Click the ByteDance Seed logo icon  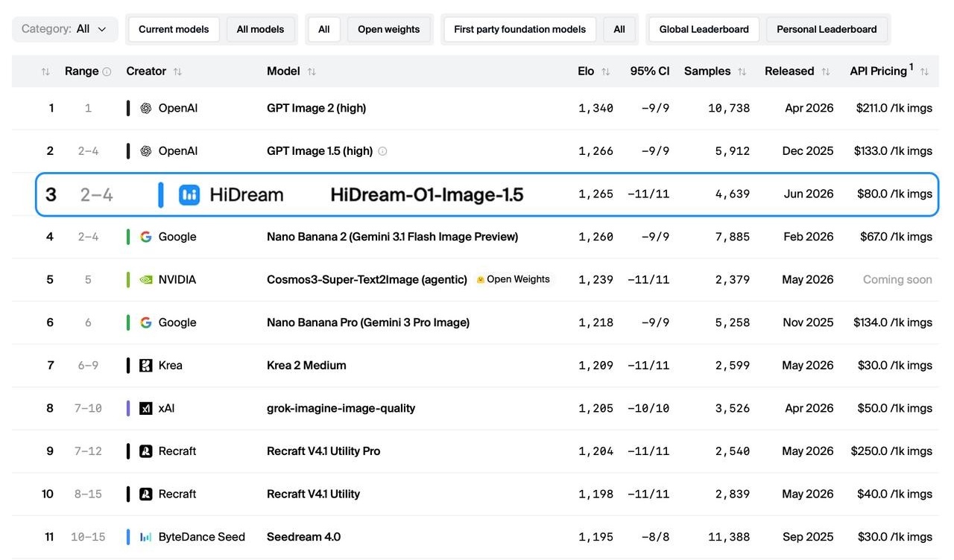[x=146, y=537]
